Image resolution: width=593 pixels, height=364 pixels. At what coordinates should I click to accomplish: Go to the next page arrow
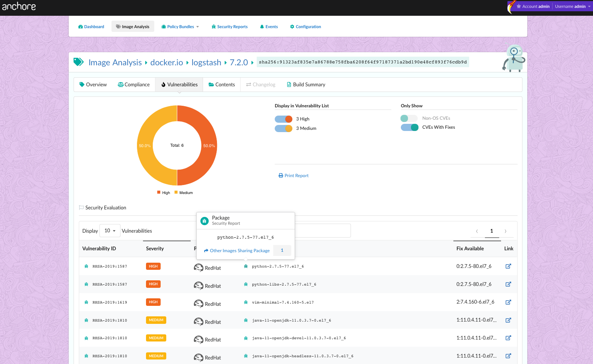(x=506, y=231)
